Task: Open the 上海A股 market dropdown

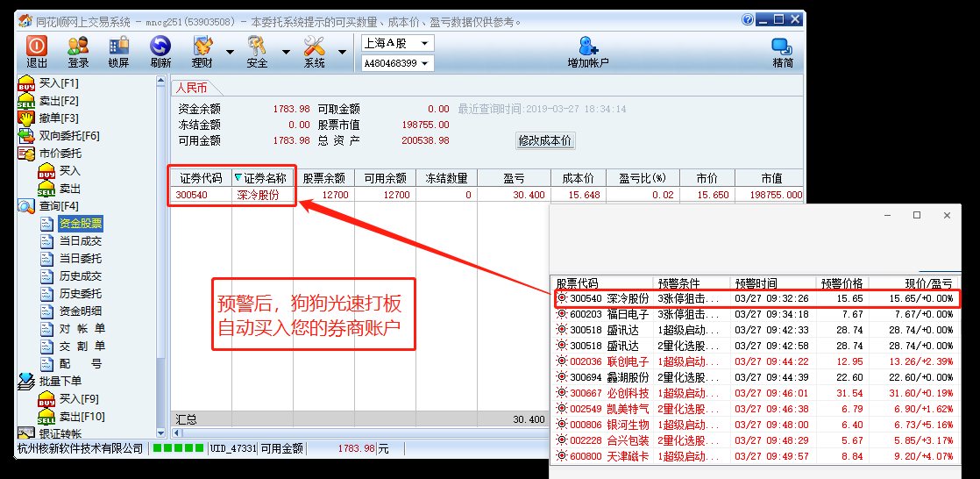Action: 397,43
